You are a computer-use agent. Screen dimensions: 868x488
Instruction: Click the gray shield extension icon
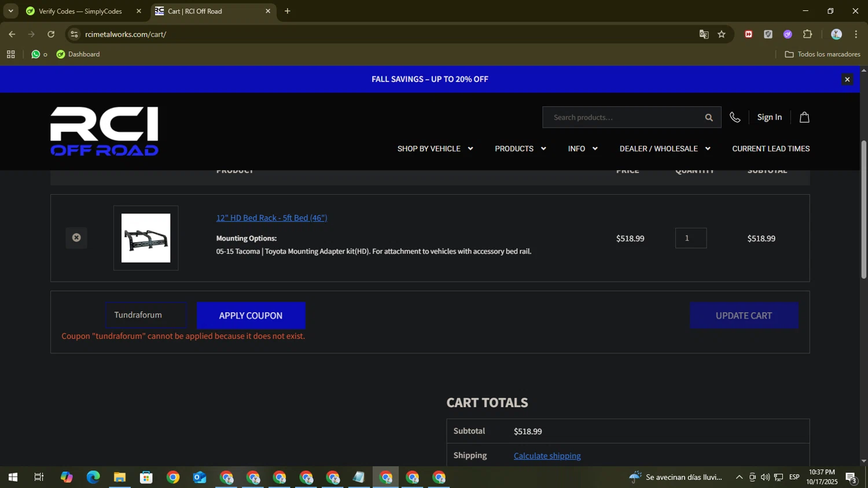pyautogui.click(x=768, y=34)
